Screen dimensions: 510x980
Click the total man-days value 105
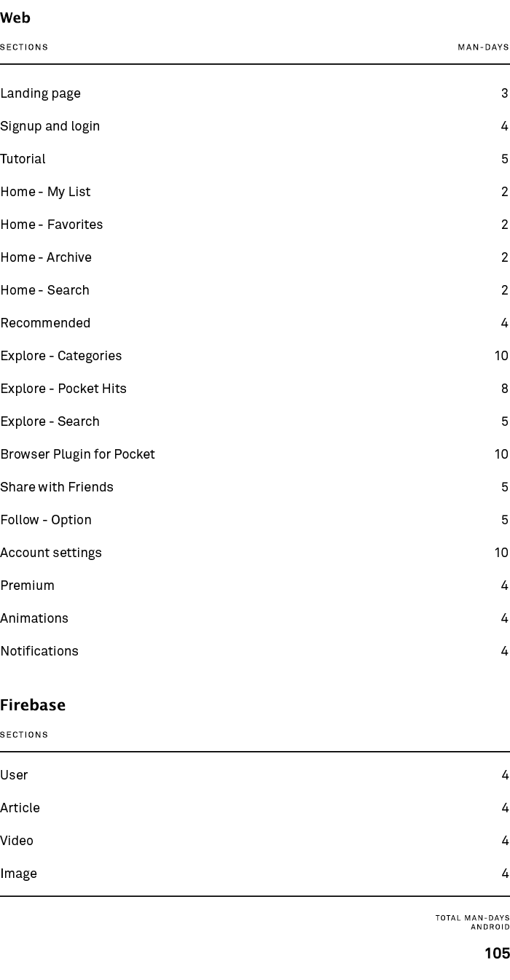(x=497, y=953)
